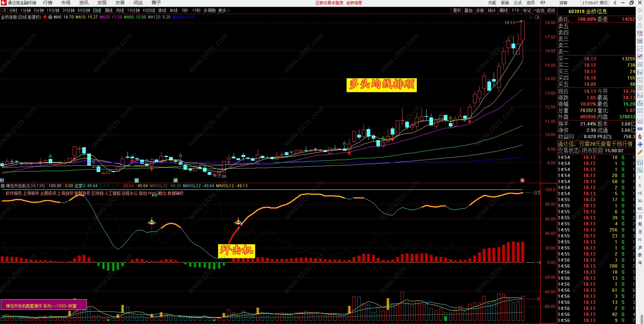Open the gray dropdown circle beside MA5
This screenshot has height=324, width=644.
pyautogui.click(x=50, y=17)
